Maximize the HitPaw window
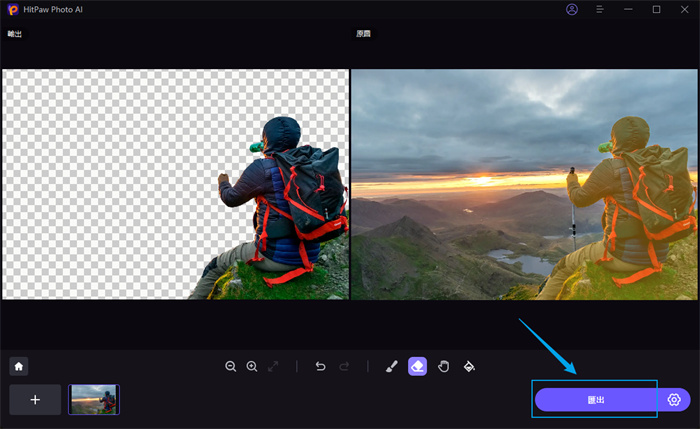Image resolution: width=700 pixels, height=429 pixels. pos(657,9)
